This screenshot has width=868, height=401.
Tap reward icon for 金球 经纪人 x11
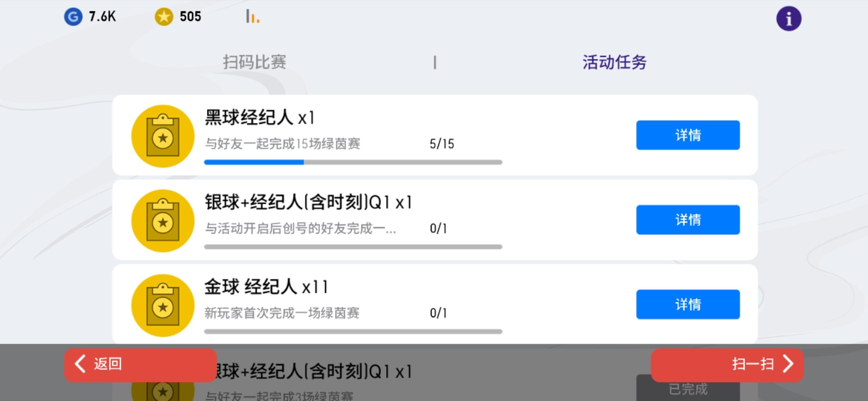pyautogui.click(x=163, y=306)
